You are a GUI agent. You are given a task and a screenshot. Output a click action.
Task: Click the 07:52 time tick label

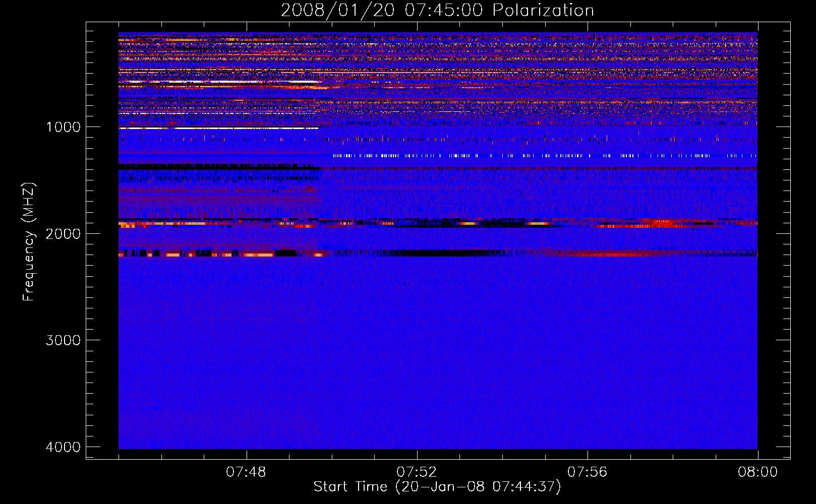[417, 472]
